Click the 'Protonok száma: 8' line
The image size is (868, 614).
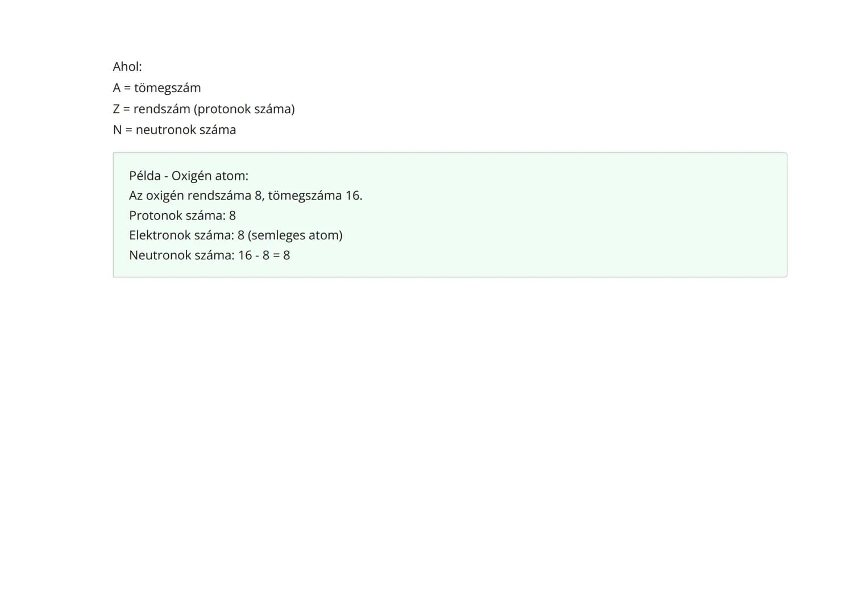tap(182, 215)
